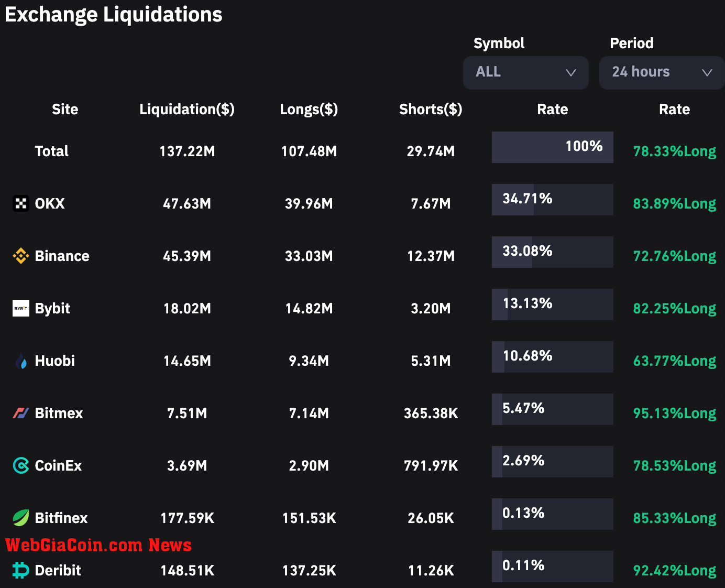
Task: Click the Bitmex logo icon
Action: click(21, 413)
